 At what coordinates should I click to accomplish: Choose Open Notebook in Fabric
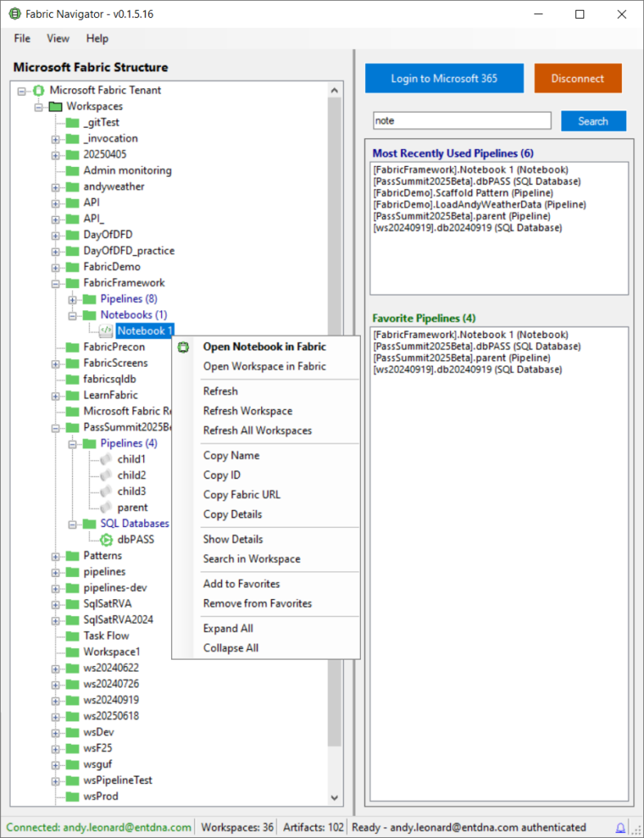[264, 346]
